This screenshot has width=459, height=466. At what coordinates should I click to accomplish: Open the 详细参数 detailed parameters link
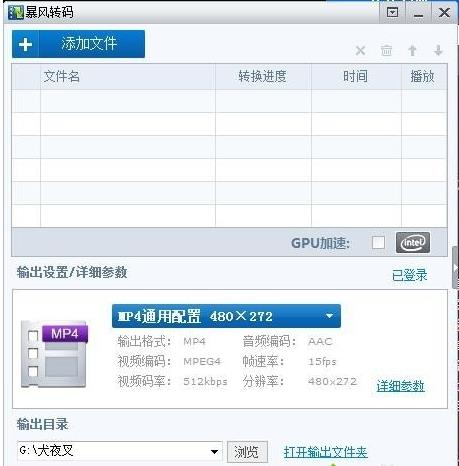[400, 386]
